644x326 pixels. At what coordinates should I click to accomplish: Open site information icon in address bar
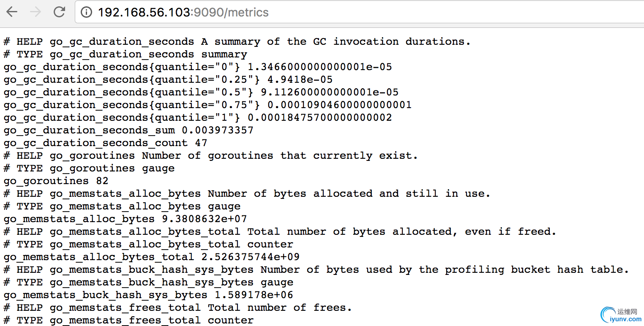pyautogui.click(x=86, y=12)
